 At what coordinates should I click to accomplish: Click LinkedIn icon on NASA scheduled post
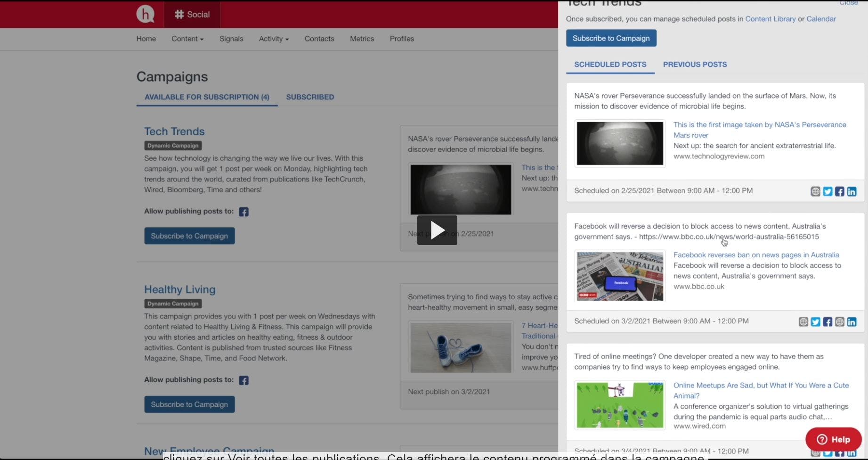(x=852, y=191)
